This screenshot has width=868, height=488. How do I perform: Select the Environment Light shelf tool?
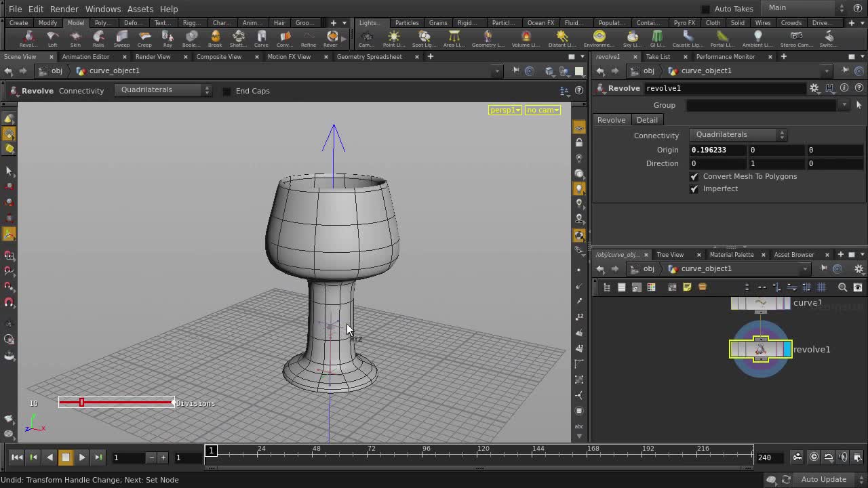pyautogui.click(x=599, y=37)
